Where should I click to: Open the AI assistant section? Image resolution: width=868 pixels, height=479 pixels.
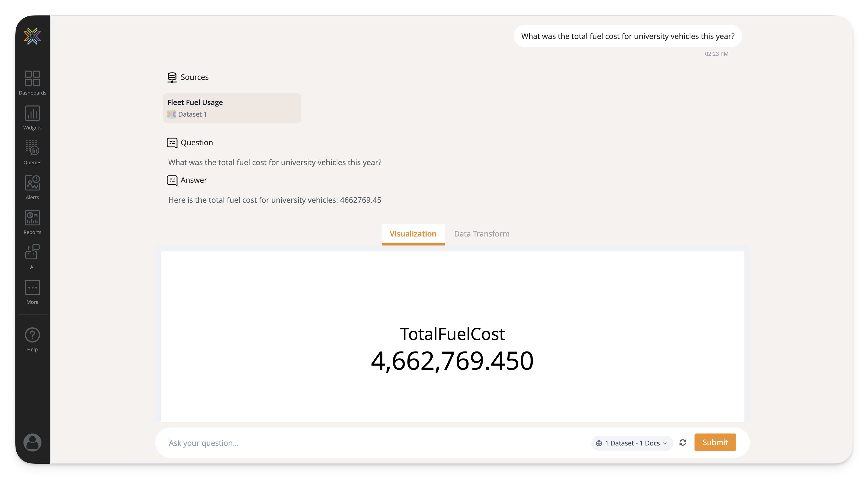[32, 257]
